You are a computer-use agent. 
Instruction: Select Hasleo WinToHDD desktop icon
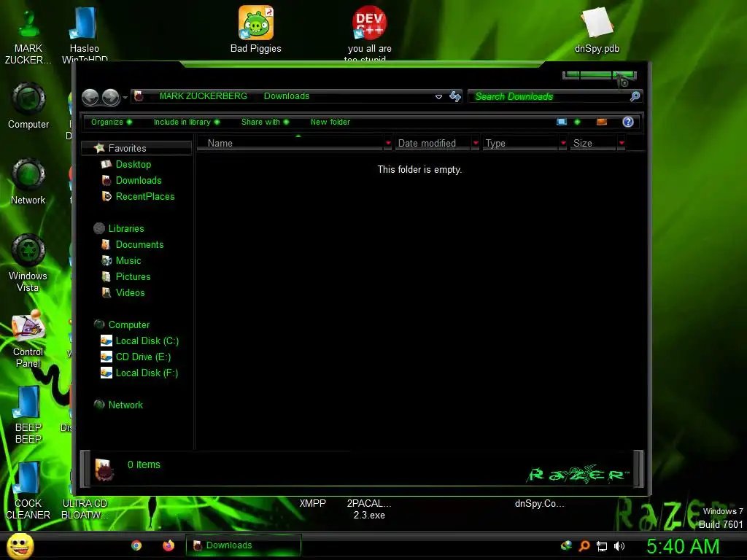[85, 34]
